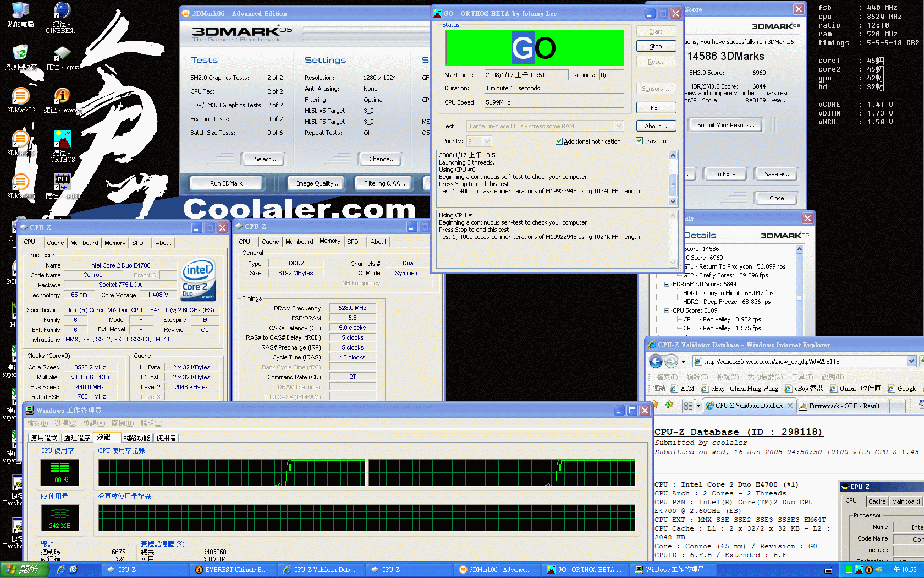Launch the ORTHOS desktop shortcut
Screen dimensions: 924x578
(63, 146)
